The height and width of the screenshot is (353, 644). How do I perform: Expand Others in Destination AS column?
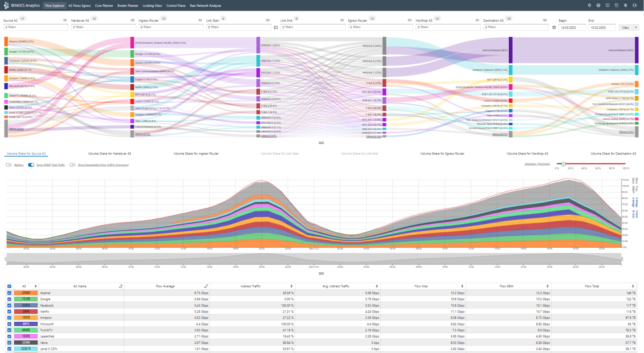tap(627, 132)
